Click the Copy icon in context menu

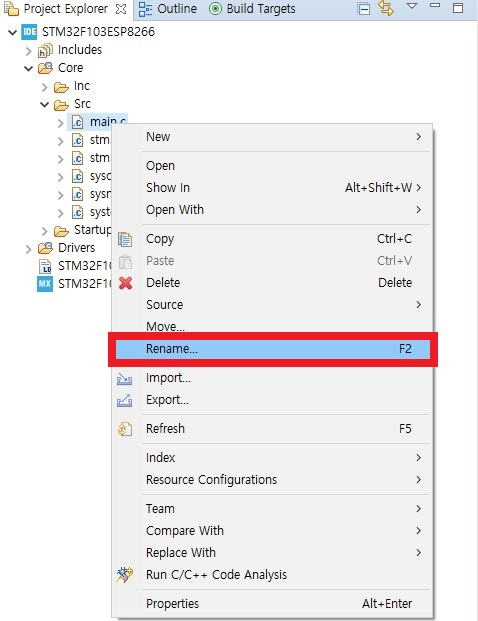pos(125,240)
